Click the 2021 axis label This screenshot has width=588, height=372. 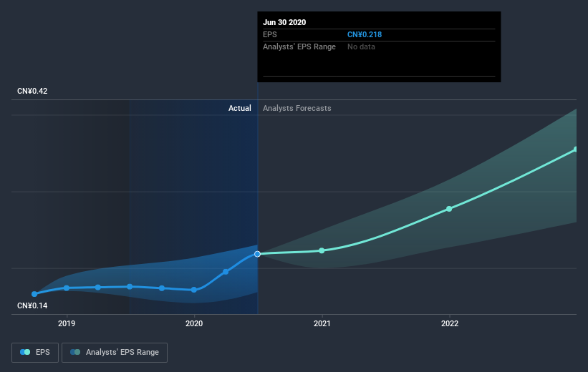(322, 323)
